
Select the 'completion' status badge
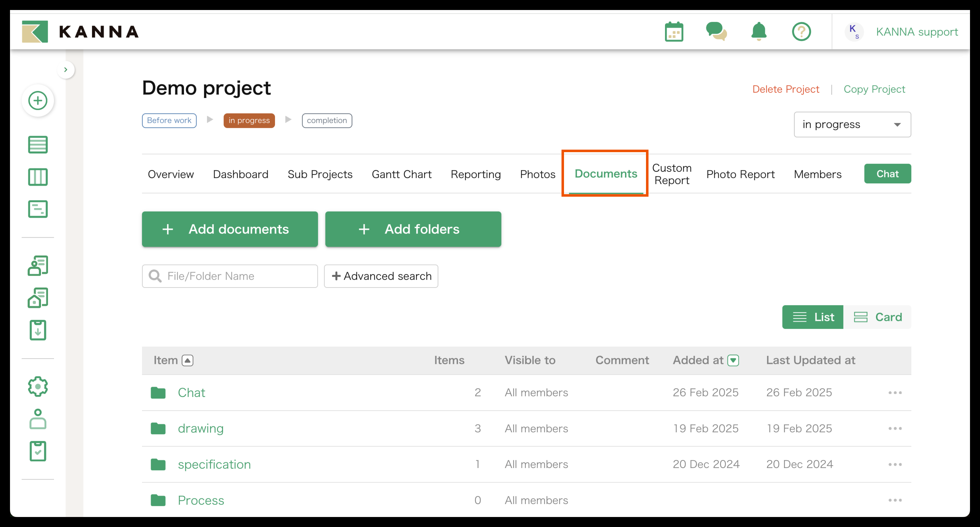point(326,121)
